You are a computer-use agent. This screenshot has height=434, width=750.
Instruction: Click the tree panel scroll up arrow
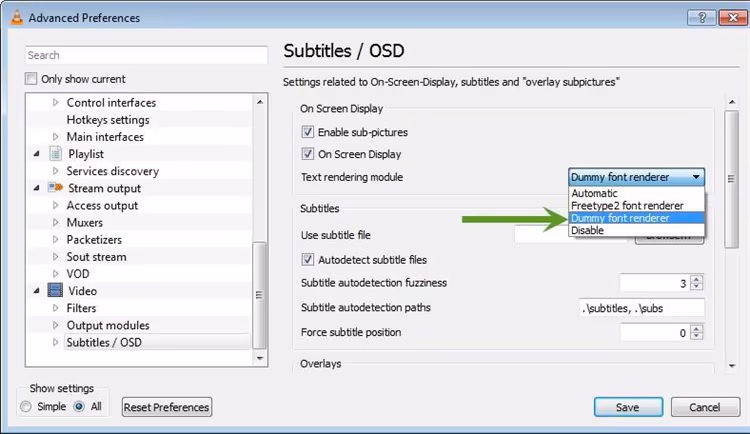[260, 102]
